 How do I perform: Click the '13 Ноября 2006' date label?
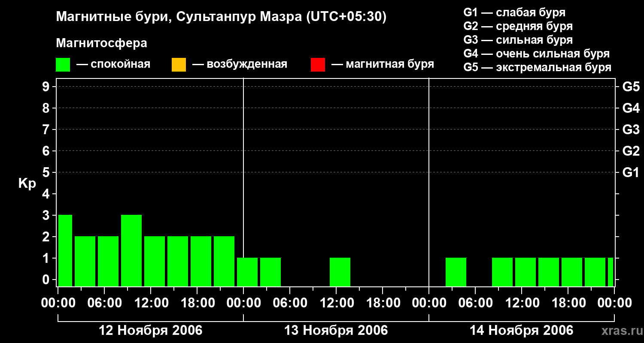click(336, 331)
